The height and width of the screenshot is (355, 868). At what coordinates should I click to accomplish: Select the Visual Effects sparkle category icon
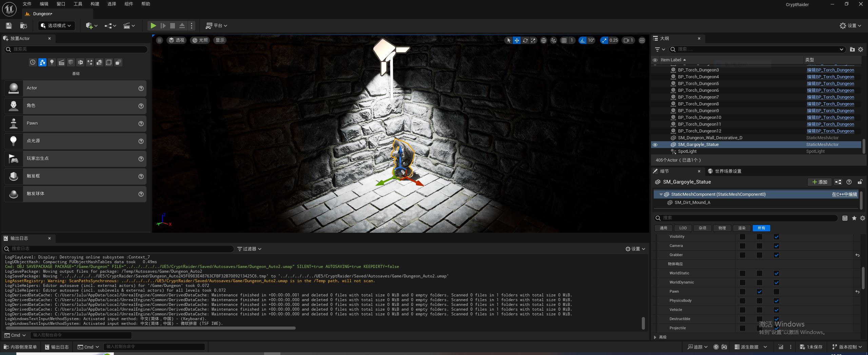(90, 62)
